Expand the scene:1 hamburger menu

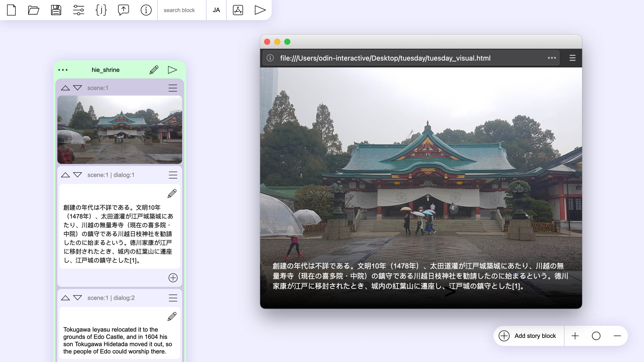173,88
